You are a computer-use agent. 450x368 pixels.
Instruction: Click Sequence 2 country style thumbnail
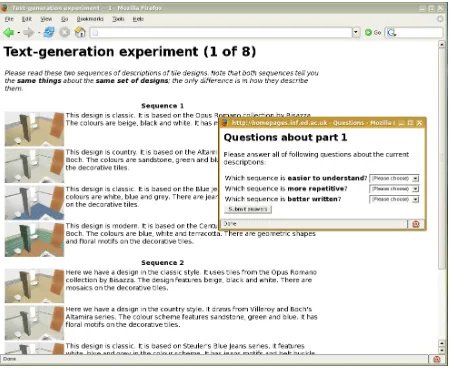click(34, 323)
